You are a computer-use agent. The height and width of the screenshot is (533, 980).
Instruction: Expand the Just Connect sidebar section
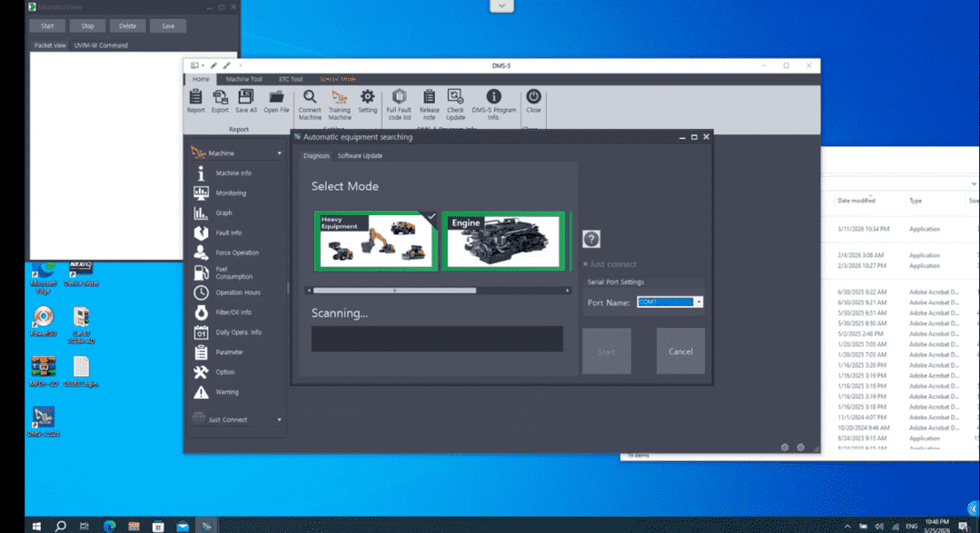click(279, 419)
